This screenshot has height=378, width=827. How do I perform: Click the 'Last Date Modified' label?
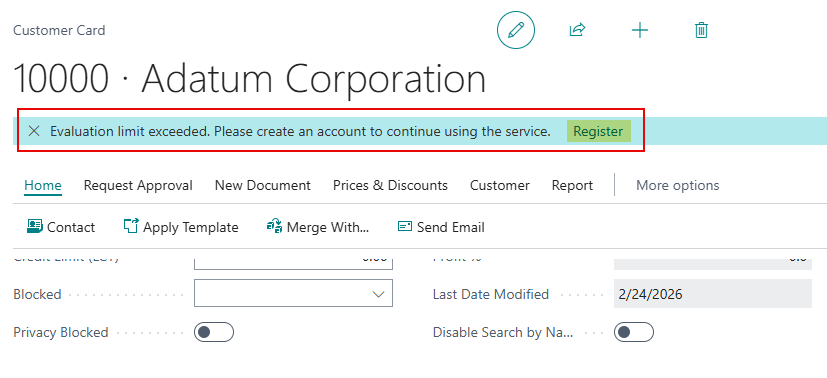(491, 294)
